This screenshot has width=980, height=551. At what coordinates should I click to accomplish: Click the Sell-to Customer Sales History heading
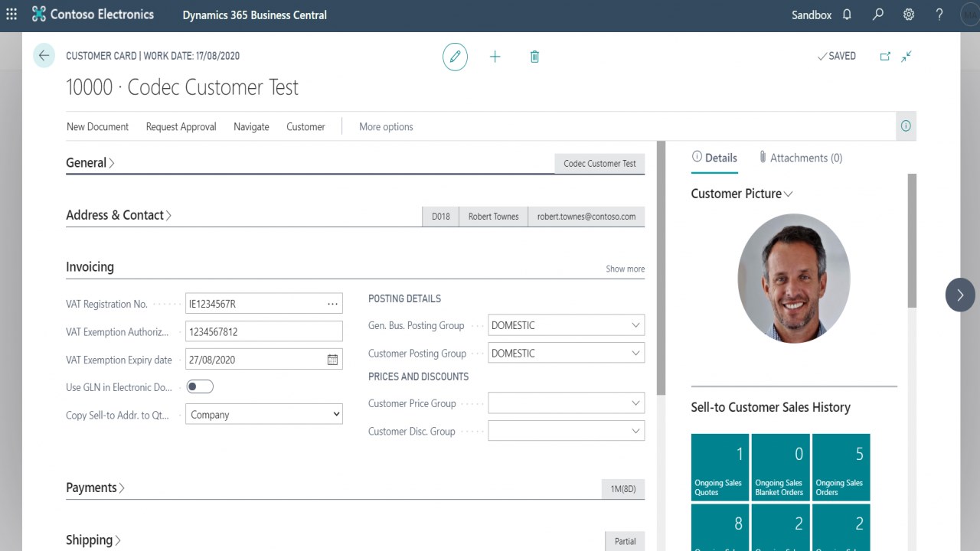click(771, 407)
